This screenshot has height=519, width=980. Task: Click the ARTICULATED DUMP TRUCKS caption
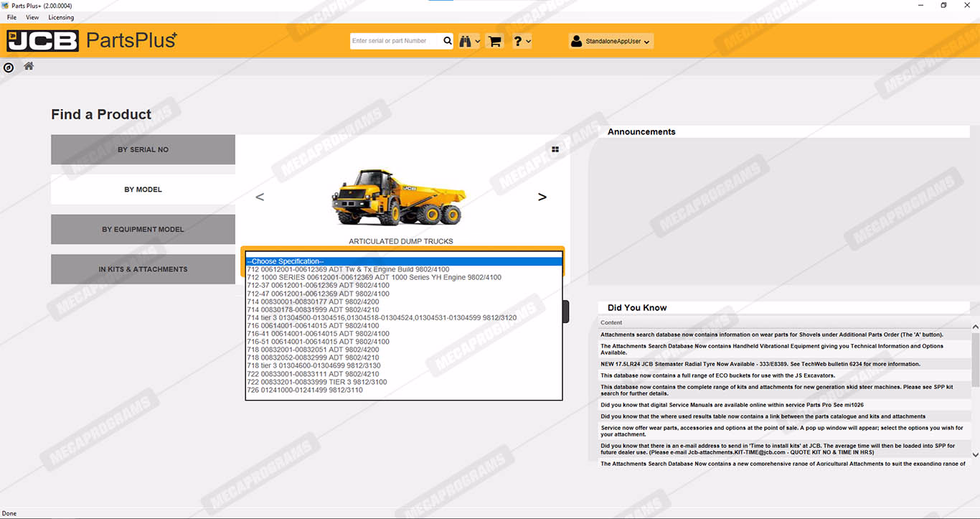tap(401, 241)
